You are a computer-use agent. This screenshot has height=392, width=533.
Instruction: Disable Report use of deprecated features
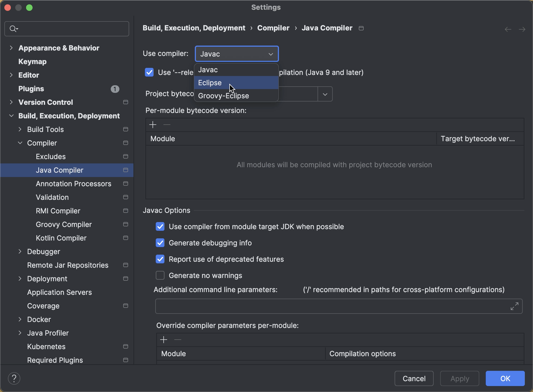[160, 259]
